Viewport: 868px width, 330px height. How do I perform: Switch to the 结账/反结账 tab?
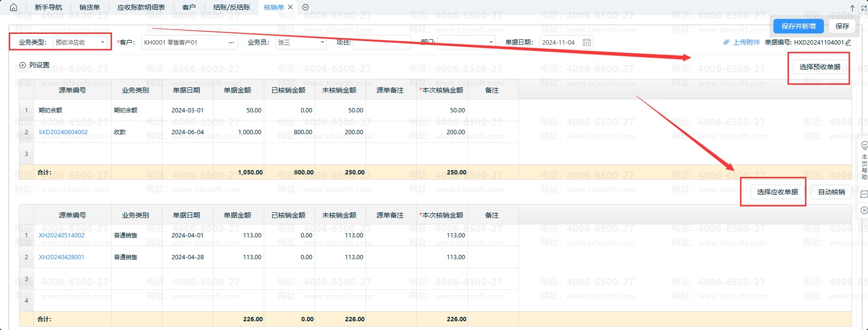coord(232,7)
